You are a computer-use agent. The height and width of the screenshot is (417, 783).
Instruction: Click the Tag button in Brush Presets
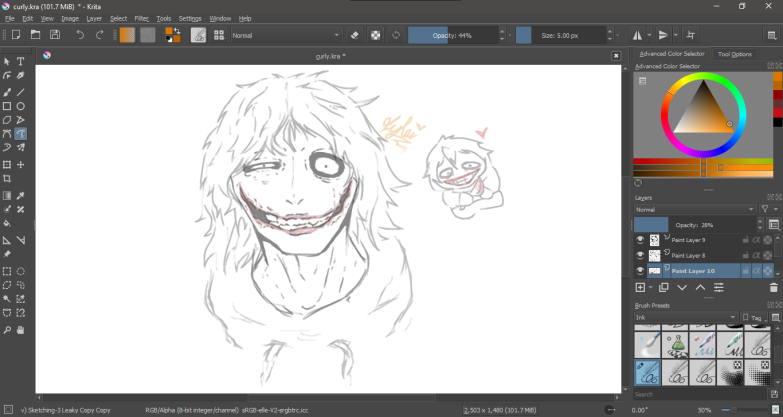pyautogui.click(x=752, y=318)
